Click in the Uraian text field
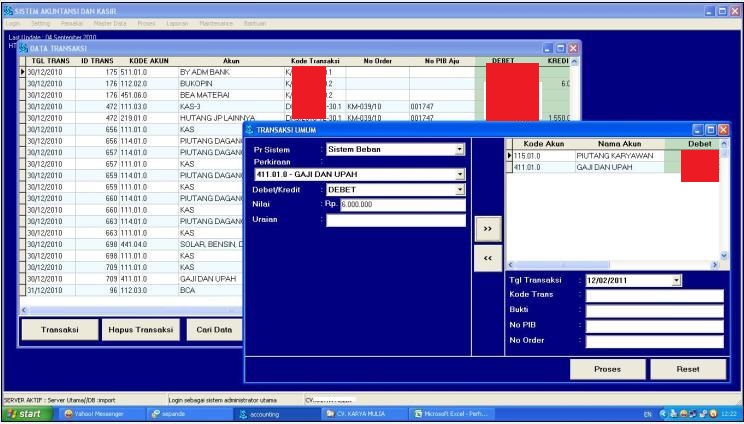744x424 pixels. [x=395, y=220]
